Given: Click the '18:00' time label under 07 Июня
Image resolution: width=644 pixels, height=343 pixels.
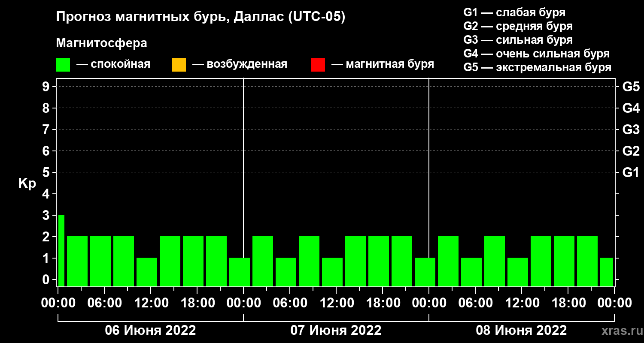Looking at the screenshot, I should (x=383, y=303).
